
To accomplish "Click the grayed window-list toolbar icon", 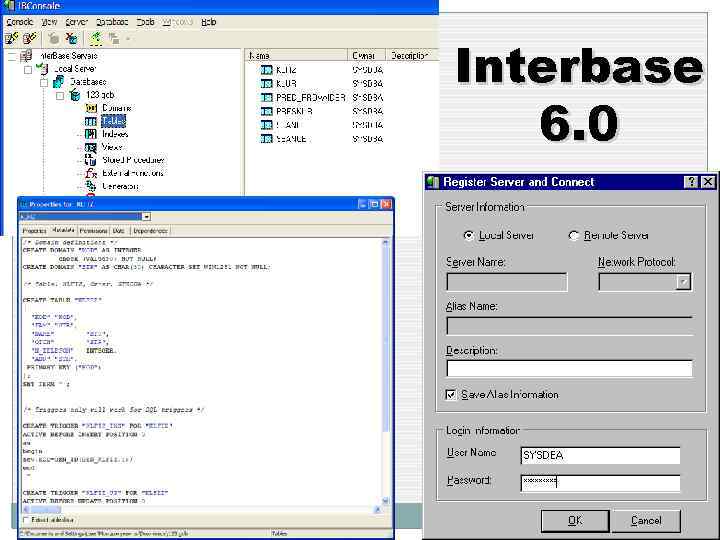I will (113, 39).
